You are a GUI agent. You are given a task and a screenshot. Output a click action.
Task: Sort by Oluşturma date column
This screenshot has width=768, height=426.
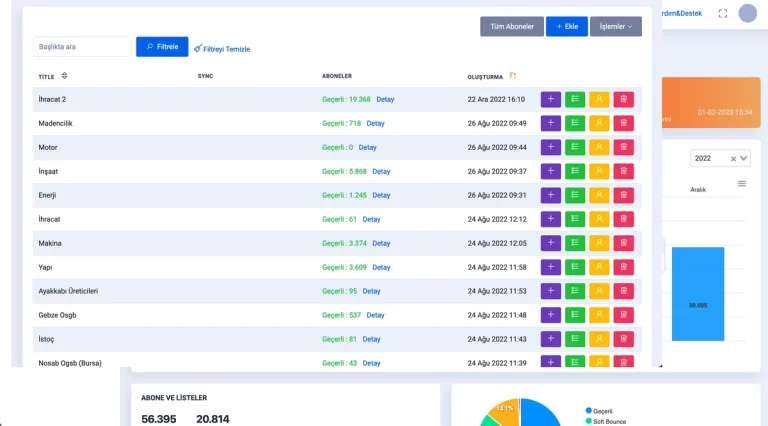513,76
